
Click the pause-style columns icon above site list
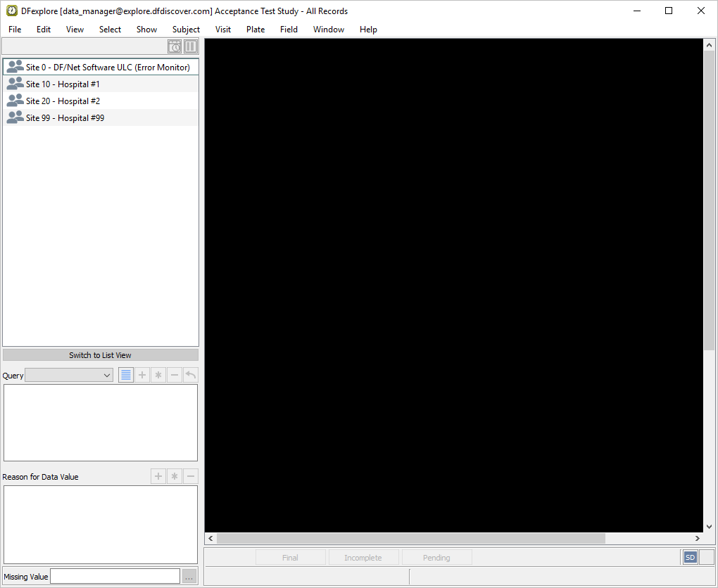click(x=191, y=46)
